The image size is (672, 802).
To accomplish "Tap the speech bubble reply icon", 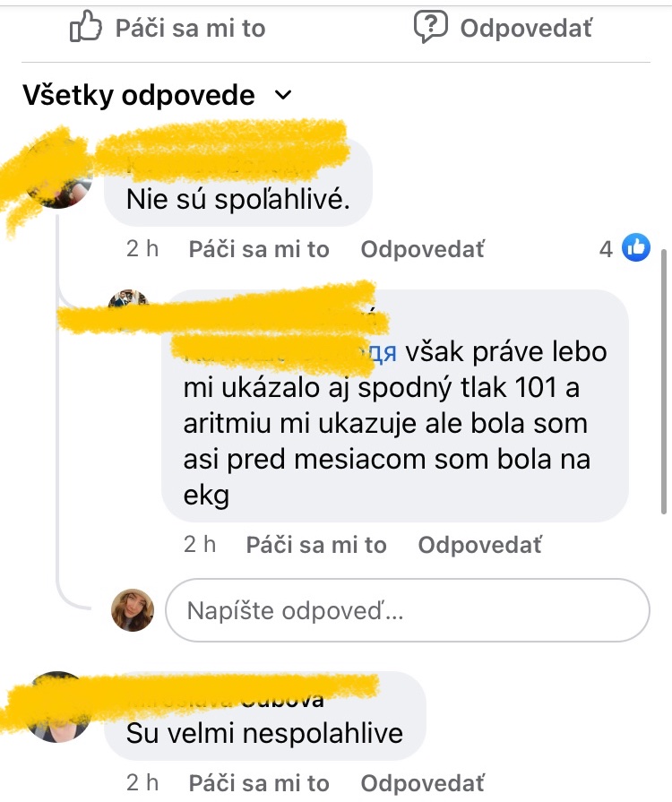I will point(431,26).
